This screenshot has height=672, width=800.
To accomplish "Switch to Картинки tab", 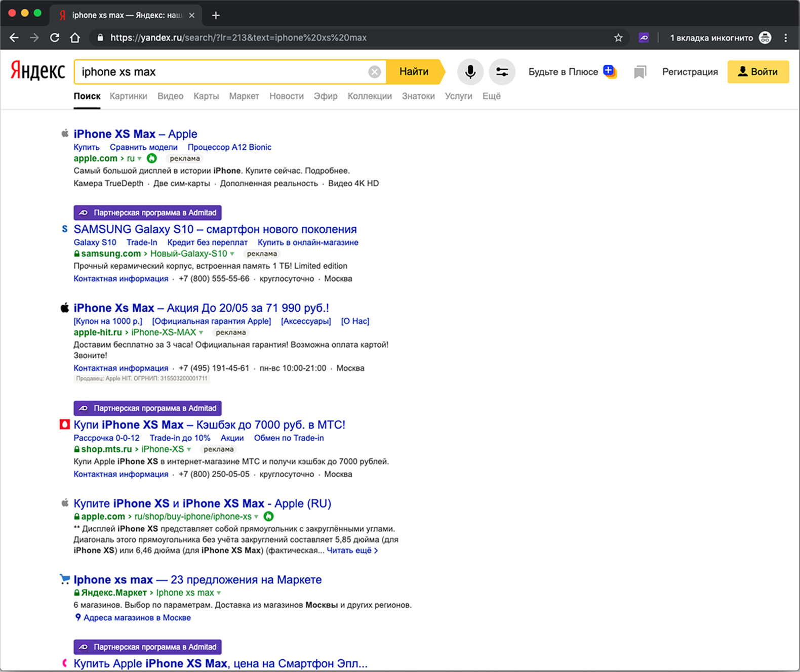I will 128,96.
